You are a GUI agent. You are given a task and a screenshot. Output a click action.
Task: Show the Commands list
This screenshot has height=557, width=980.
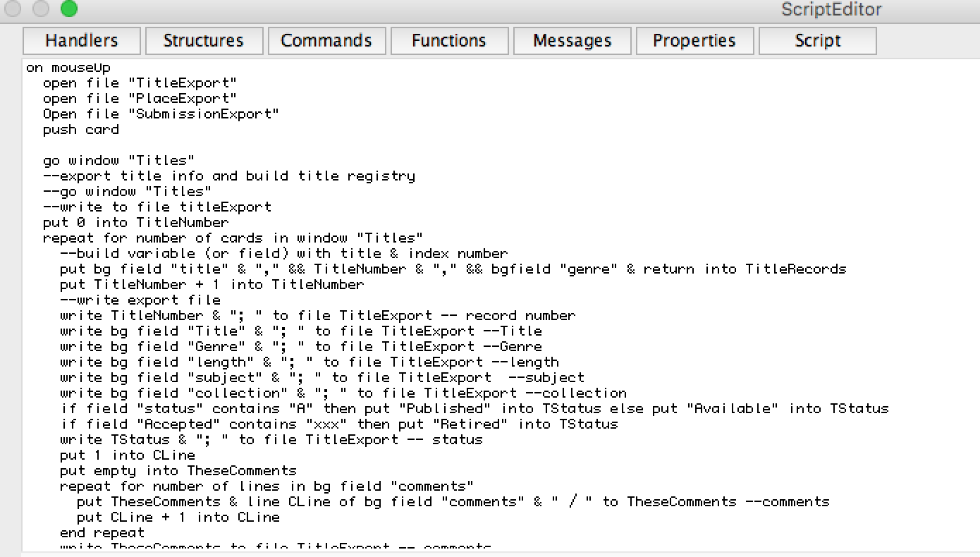tap(326, 41)
